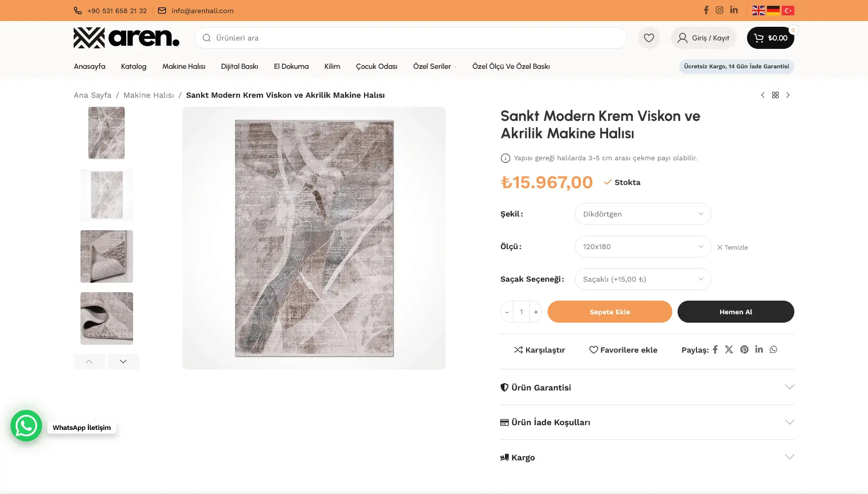The height and width of the screenshot is (494, 868).
Task: Switch site language to German flag
Action: click(773, 11)
